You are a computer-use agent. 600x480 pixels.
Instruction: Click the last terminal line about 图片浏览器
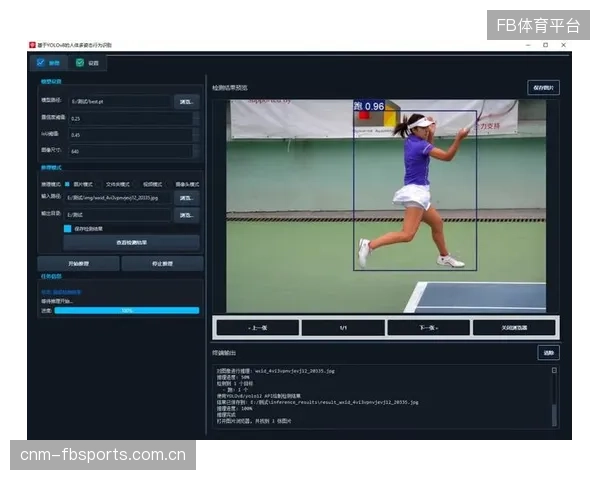(253, 421)
